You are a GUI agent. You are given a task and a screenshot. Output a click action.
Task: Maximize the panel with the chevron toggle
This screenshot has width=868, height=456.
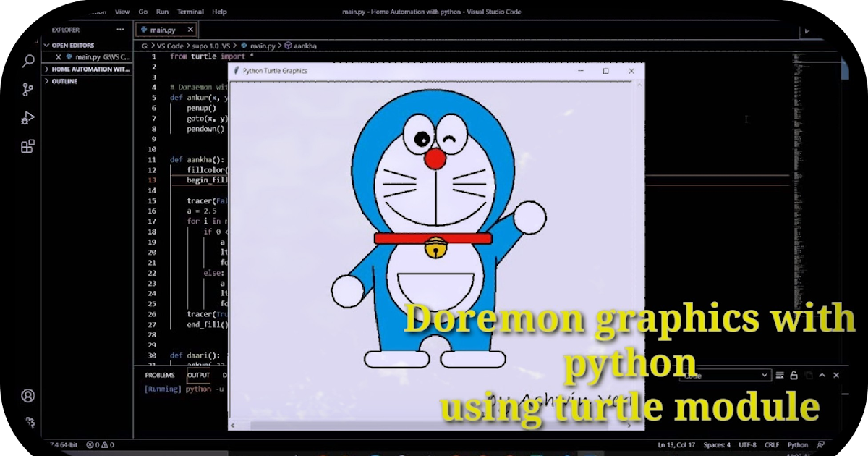pos(822,375)
